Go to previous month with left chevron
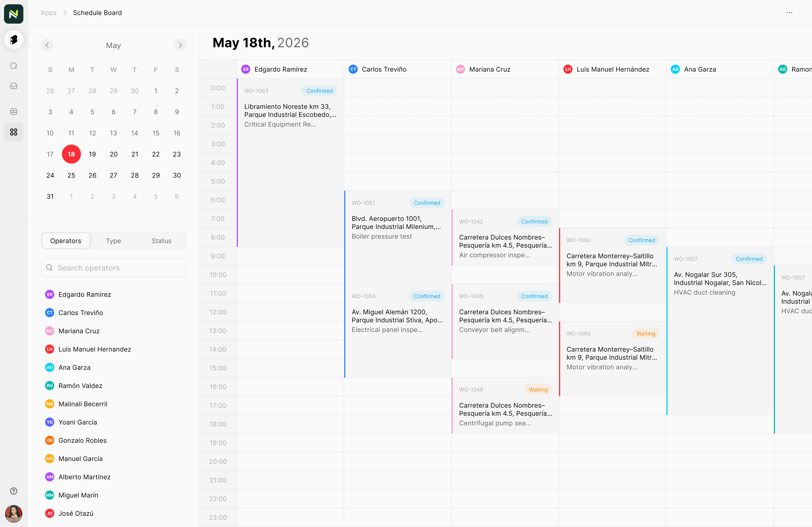The height and width of the screenshot is (527, 812). point(47,45)
